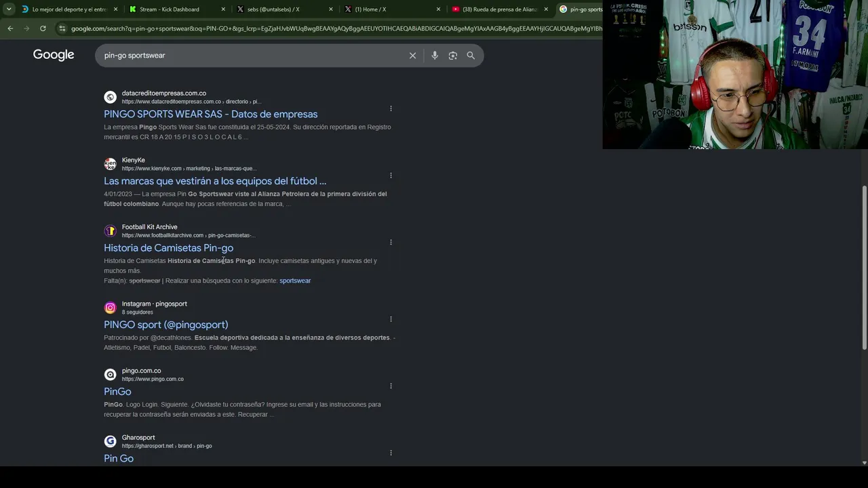
Task: Click the KienyKe source name
Action: (134, 161)
